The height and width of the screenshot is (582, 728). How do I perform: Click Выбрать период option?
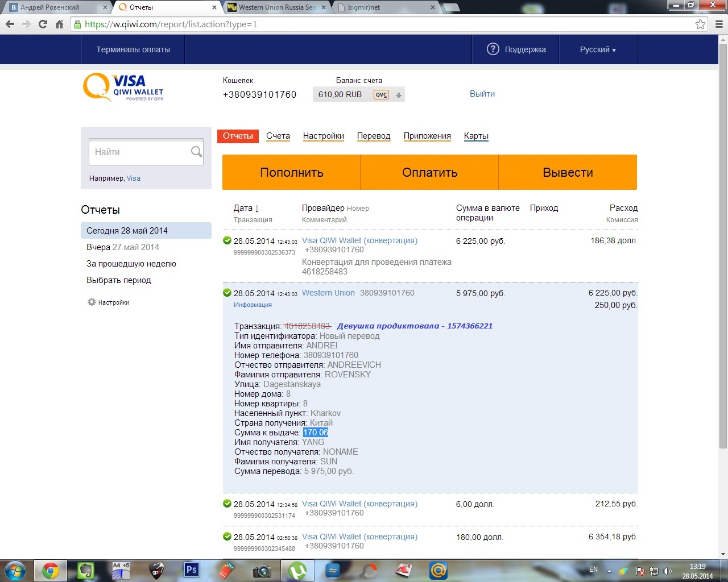click(119, 280)
